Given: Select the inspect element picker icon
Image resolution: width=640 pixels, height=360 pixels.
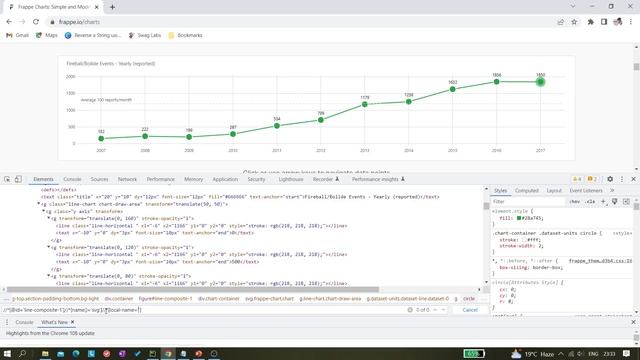Looking at the screenshot, I should [x=7, y=179].
